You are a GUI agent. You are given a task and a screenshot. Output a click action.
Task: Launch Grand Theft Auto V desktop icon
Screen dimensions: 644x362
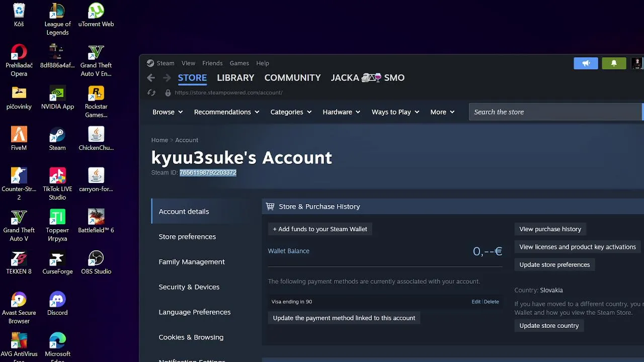[x=19, y=225]
